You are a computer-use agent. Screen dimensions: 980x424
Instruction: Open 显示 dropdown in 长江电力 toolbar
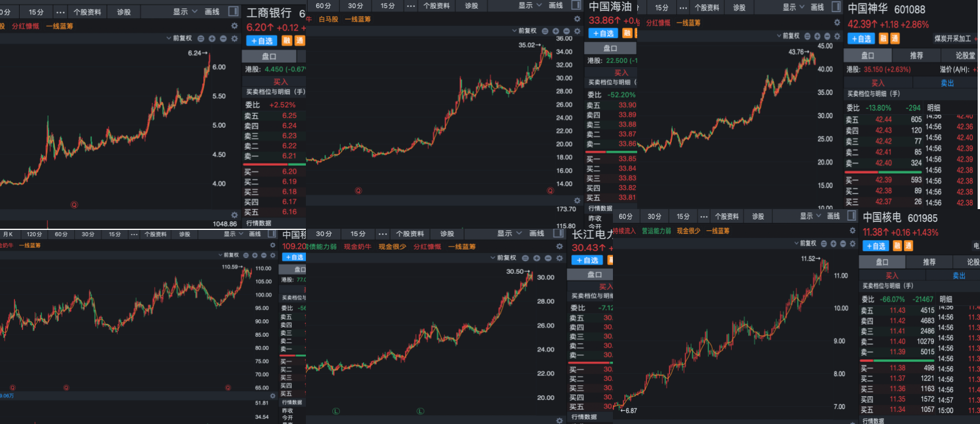(x=509, y=233)
